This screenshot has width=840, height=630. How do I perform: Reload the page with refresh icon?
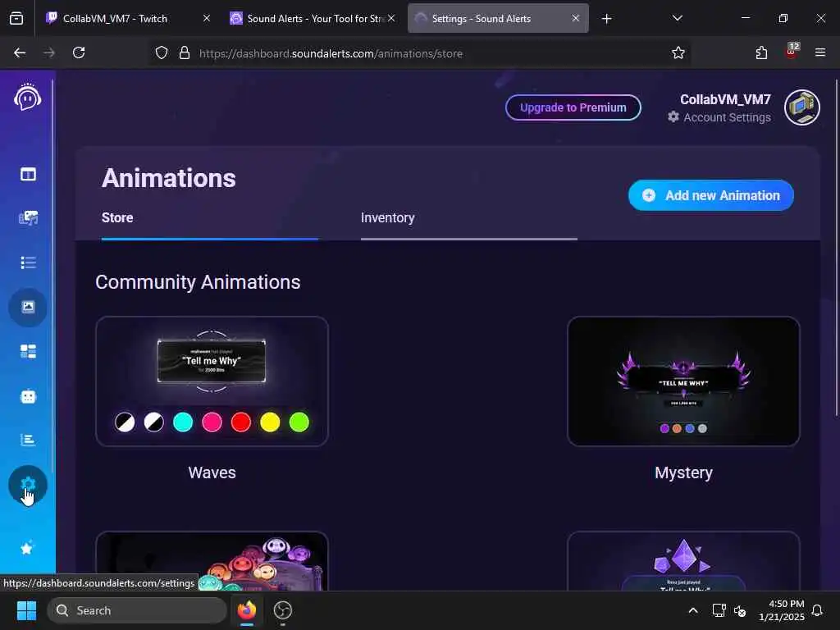coord(79,52)
